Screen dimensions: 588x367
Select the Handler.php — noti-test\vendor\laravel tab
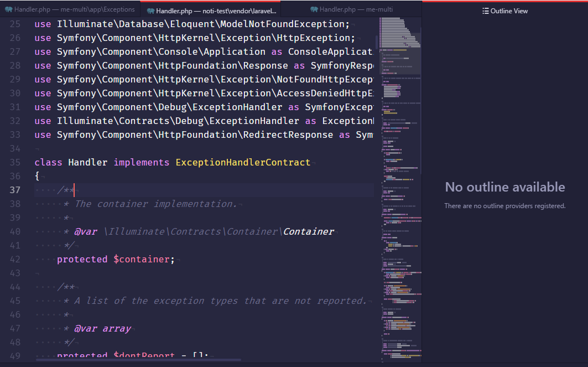click(x=210, y=10)
